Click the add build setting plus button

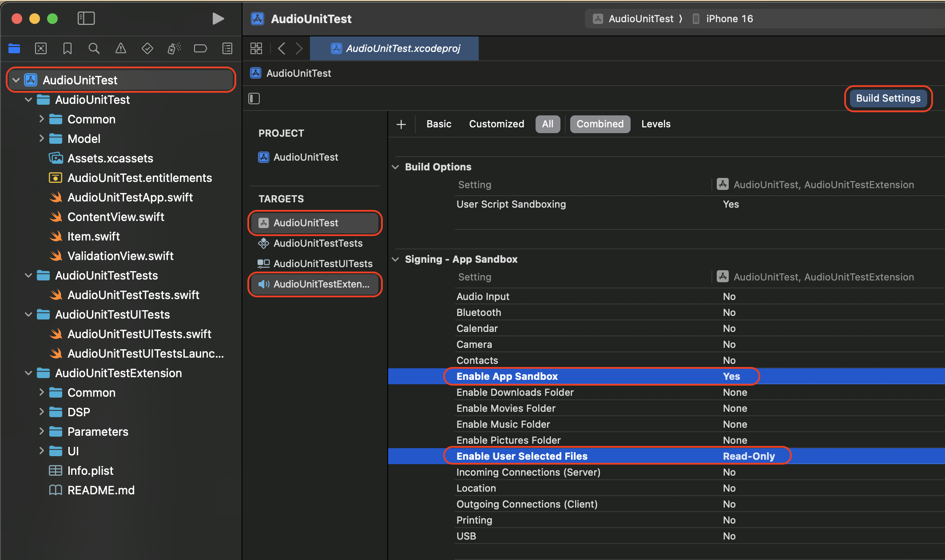[x=401, y=124]
